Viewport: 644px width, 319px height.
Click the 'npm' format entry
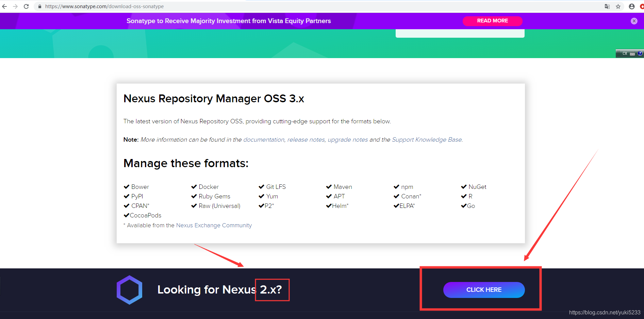(407, 187)
